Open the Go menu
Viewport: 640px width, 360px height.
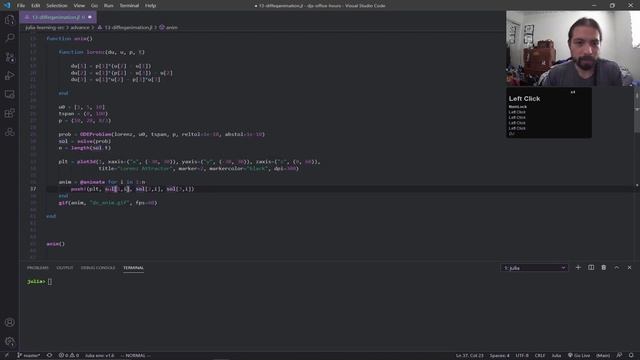94,6
